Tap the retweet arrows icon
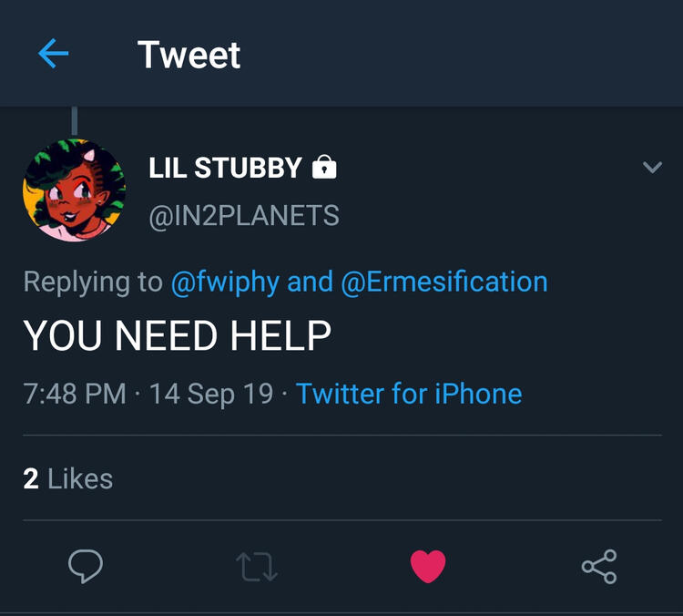683x616 pixels. [x=256, y=566]
